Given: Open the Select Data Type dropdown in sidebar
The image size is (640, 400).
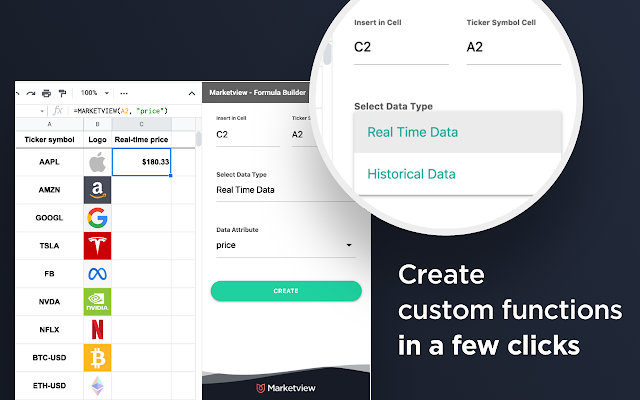Looking at the screenshot, I should tap(284, 189).
